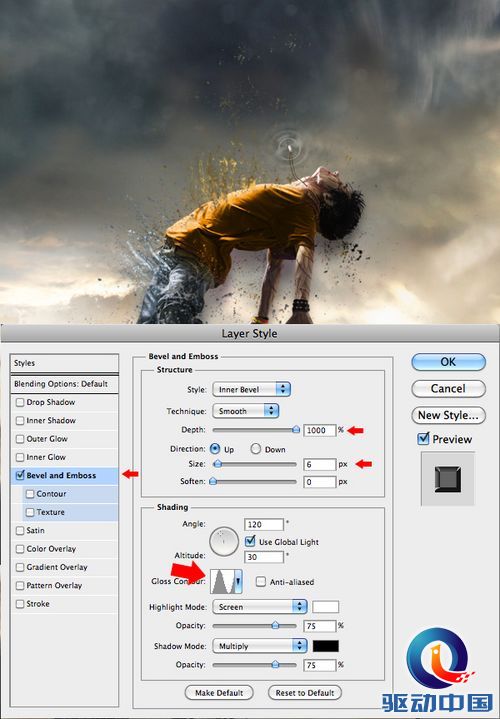The height and width of the screenshot is (719, 500).
Task: Expand the Gloss Contour picker arrow
Action: pos(238,581)
